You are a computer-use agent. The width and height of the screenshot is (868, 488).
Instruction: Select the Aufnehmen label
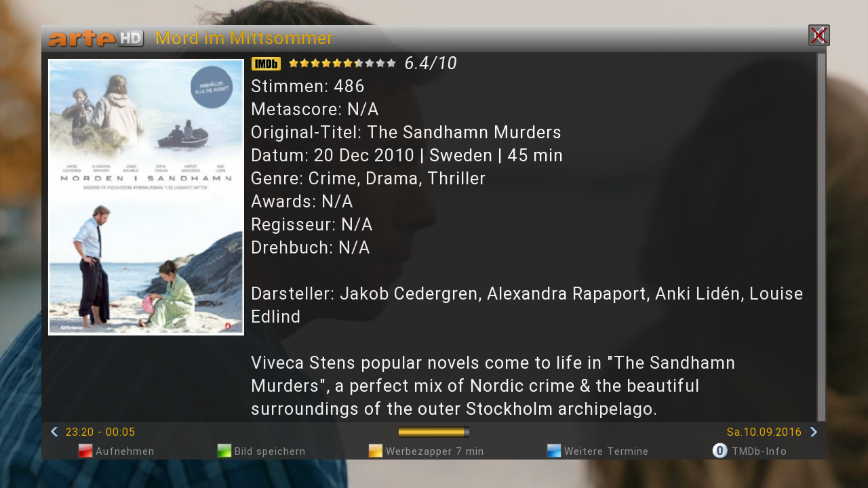tap(125, 451)
